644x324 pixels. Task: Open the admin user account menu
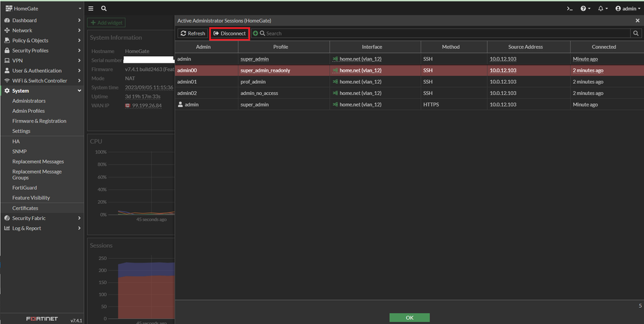(628, 8)
